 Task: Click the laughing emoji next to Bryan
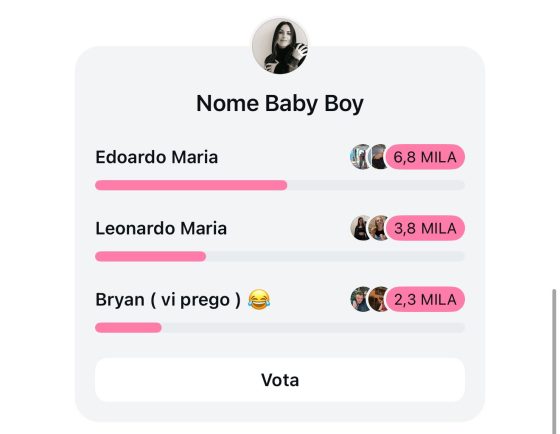259,299
